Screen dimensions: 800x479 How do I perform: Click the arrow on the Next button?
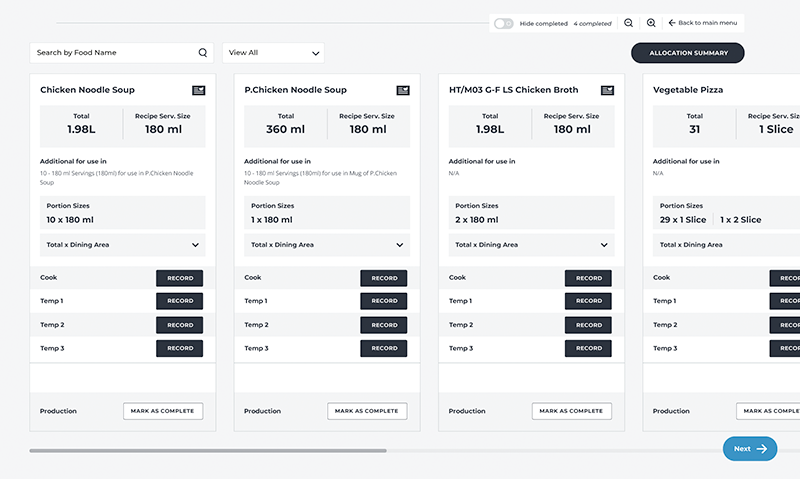coord(762,449)
